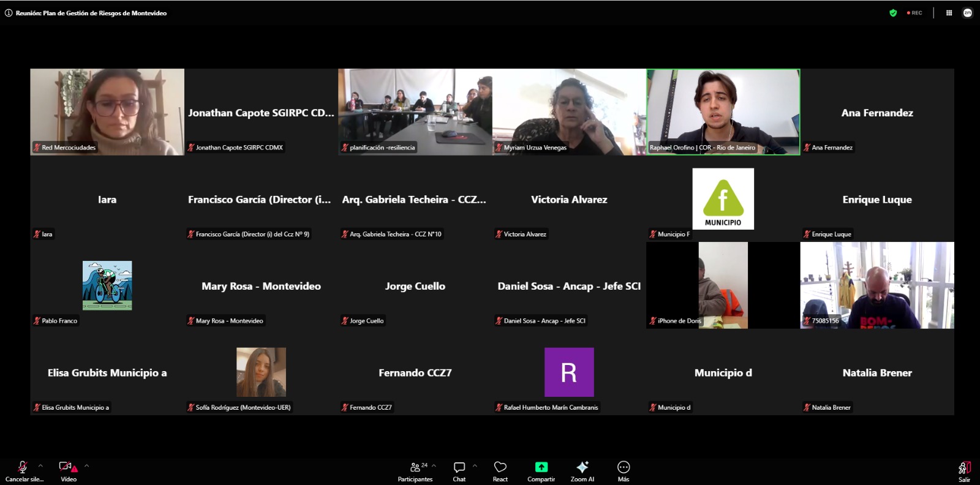
Task: Click Sofía Rodríguez's profile photo
Action: pos(261,372)
